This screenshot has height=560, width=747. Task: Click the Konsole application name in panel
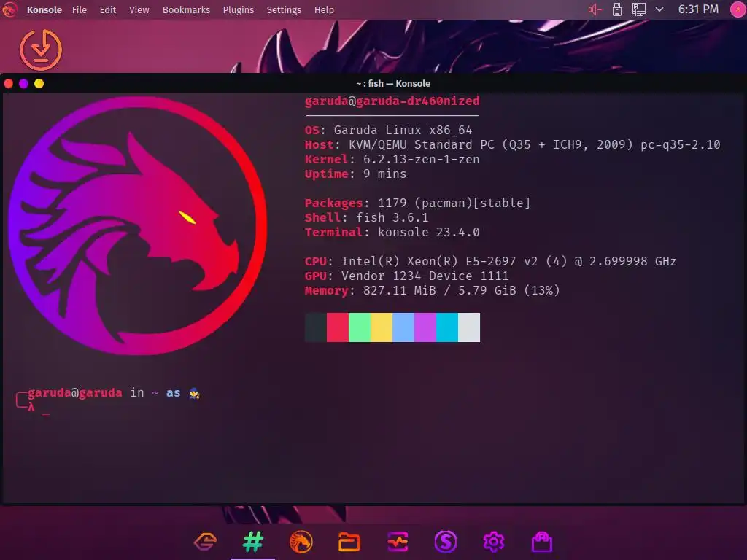(44, 10)
